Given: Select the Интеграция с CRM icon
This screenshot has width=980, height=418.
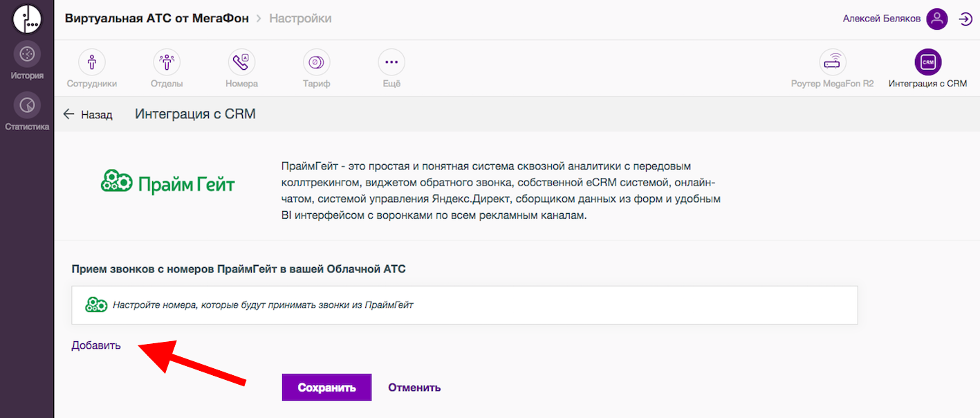Looking at the screenshot, I should tap(928, 62).
